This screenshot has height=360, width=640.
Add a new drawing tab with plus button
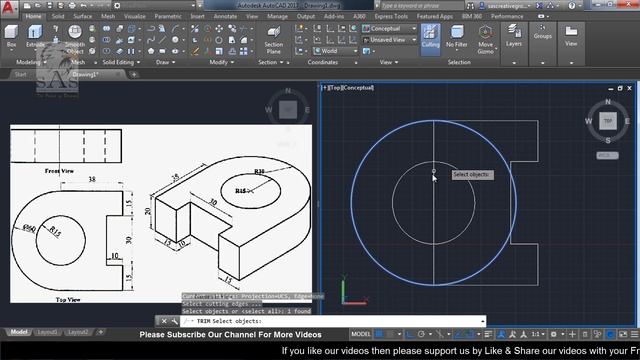click(x=133, y=74)
